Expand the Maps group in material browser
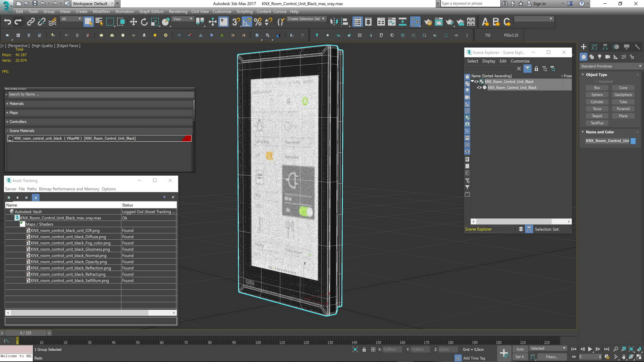Viewport: 644px width, 362px height. (99, 113)
